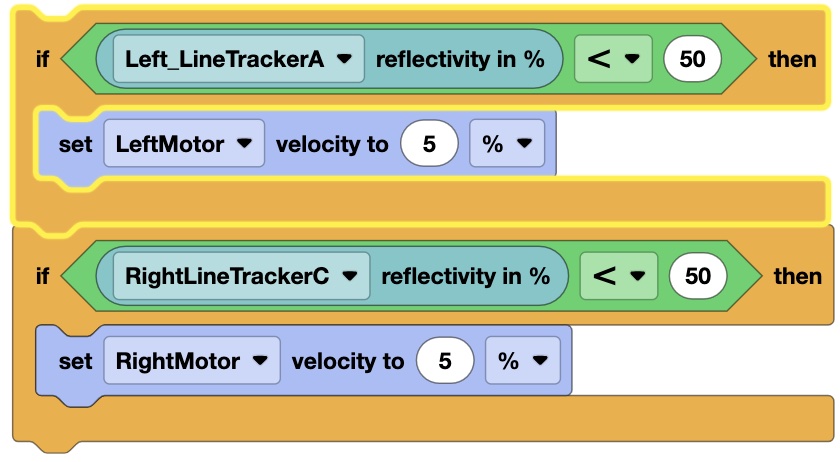Click the 50 threshold field for RightLineTrackerC
The height and width of the screenshot is (462, 840).
pyautogui.click(x=698, y=276)
